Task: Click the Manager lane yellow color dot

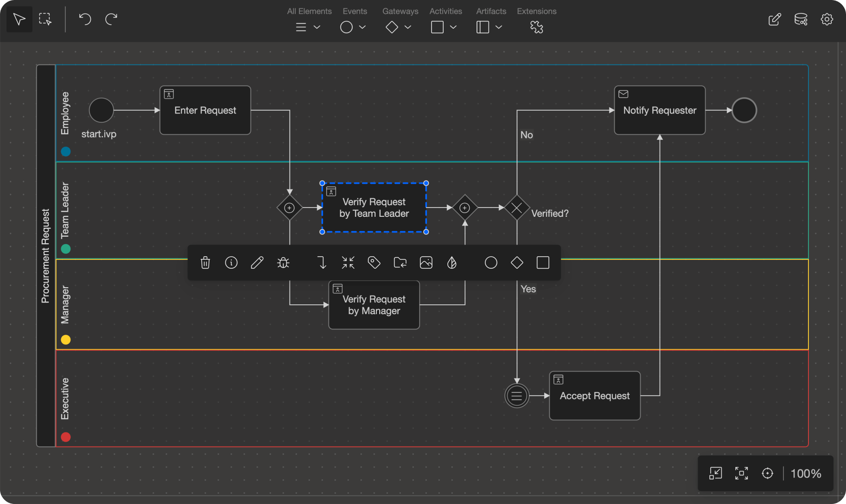Action: point(66,340)
